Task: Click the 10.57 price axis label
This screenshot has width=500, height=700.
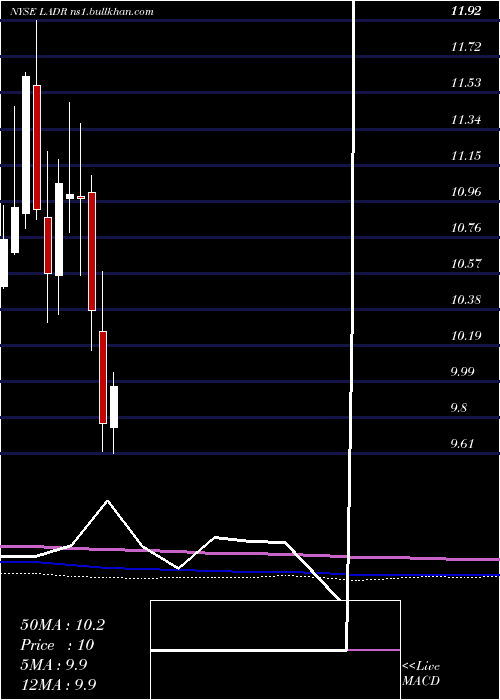Action: click(x=466, y=263)
